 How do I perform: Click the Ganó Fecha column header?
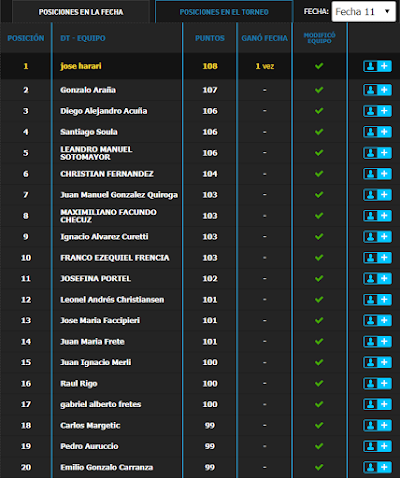click(x=265, y=38)
